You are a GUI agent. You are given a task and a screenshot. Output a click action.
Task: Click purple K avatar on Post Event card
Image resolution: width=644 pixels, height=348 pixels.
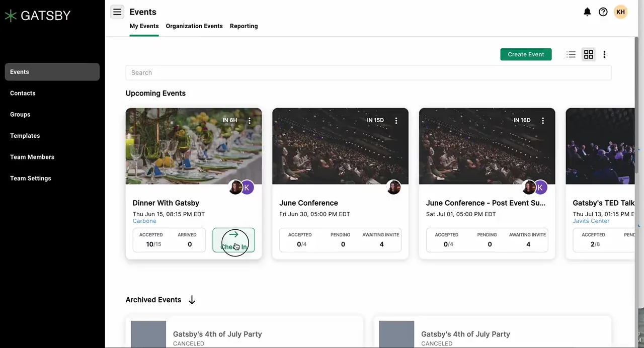pos(540,187)
